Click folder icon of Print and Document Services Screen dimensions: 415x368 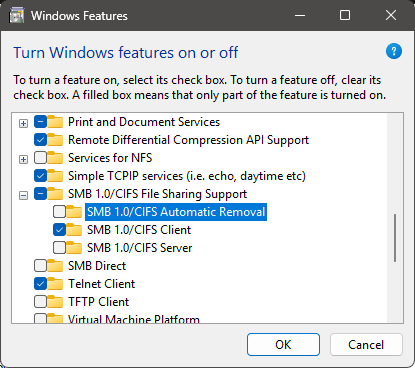[55, 122]
